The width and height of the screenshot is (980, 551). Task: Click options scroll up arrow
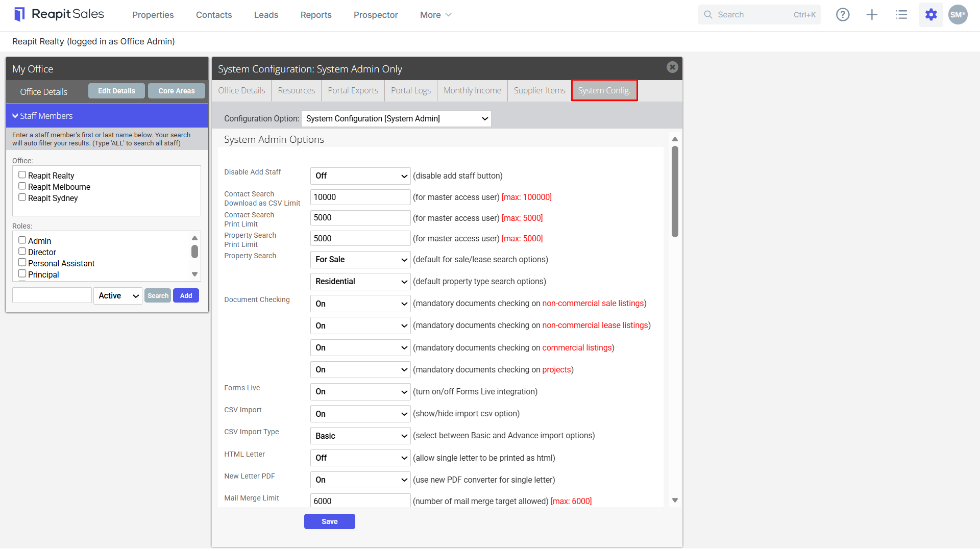click(x=675, y=139)
